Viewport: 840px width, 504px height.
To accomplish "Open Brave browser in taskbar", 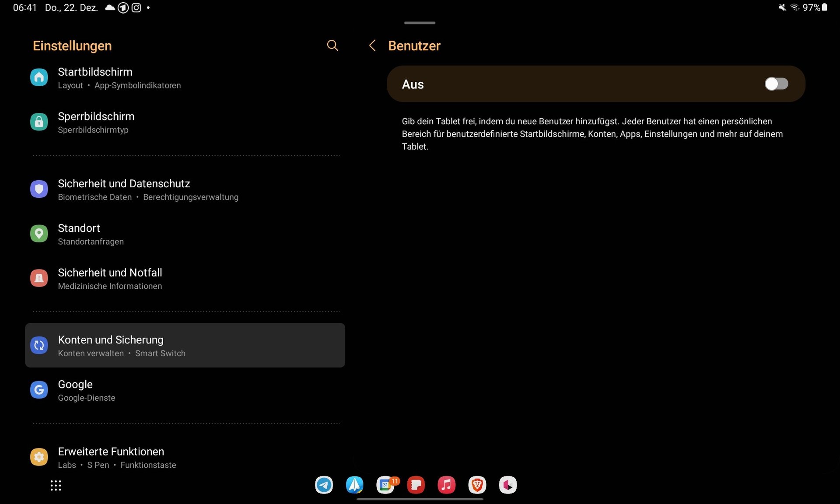I will 477,485.
